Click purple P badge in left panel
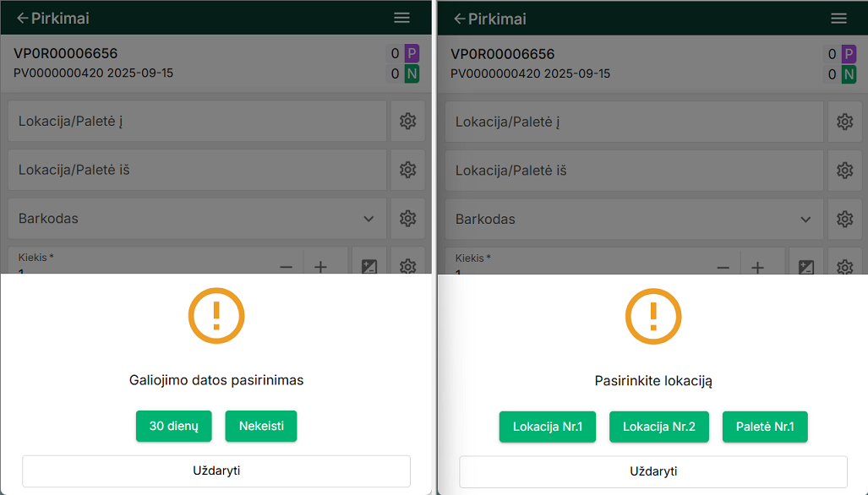The width and height of the screenshot is (868, 495). [412, 54]
